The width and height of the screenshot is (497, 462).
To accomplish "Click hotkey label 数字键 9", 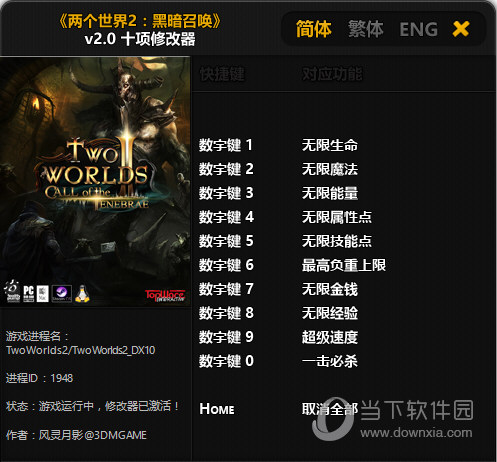I will [x=226, y=337].
